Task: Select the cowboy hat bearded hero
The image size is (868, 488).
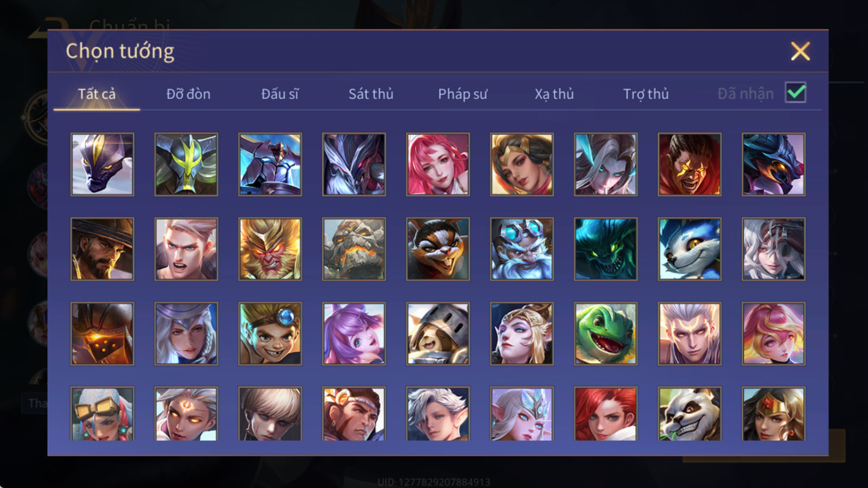Action: (102, 249)
